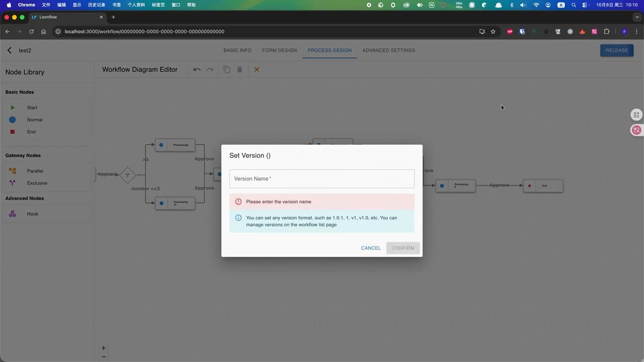This screenshot has height=362, width=644.
Task: Click the 'number <=3' edge label
Action: click(145, 189)
